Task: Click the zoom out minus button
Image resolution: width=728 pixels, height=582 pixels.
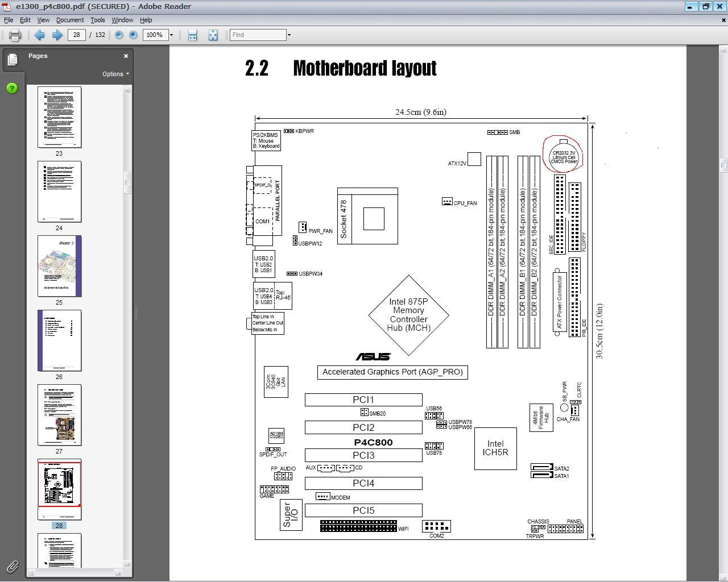Action: 119,35
